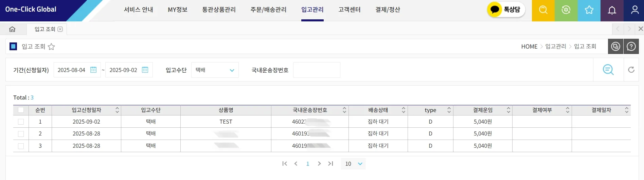Screen dimensions: 644x180
Task: Open the 주문/배송관리 menu
Action: click(268, 10)
